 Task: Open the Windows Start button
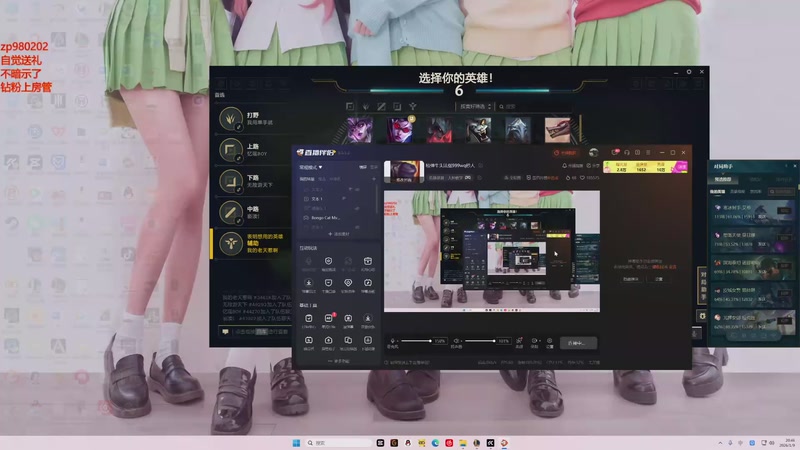[x=296, y=443]
